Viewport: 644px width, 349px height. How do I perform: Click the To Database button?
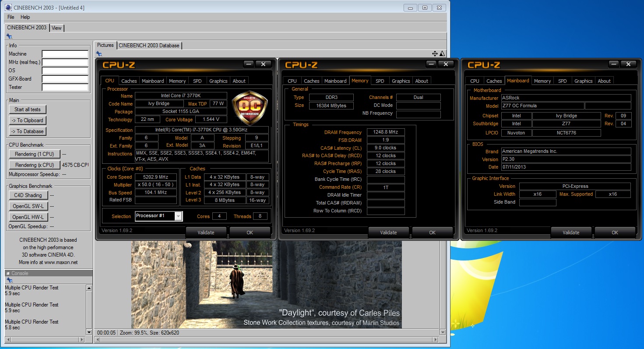(28, 131)
